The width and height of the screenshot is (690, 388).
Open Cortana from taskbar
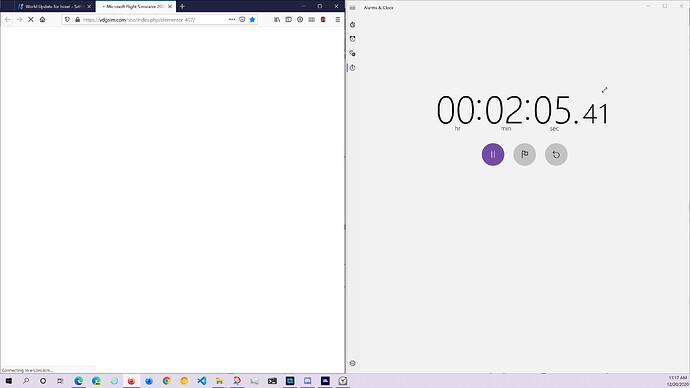(43, 381)
